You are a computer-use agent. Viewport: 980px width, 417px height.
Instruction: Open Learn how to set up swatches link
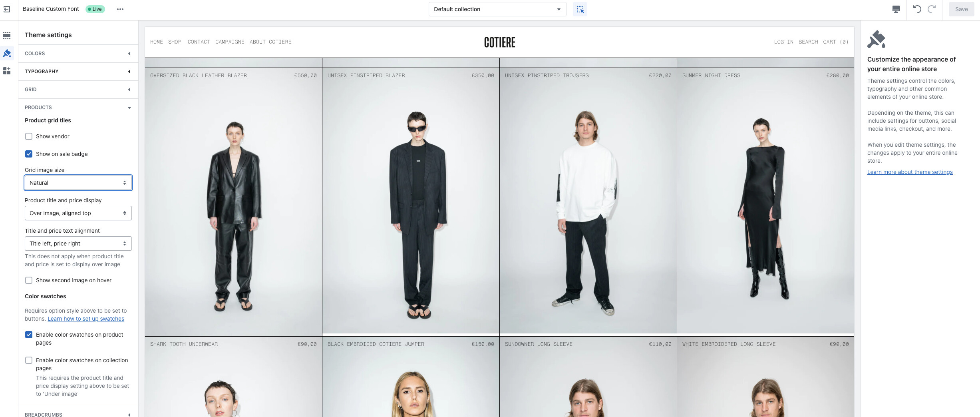coord(86,319)
